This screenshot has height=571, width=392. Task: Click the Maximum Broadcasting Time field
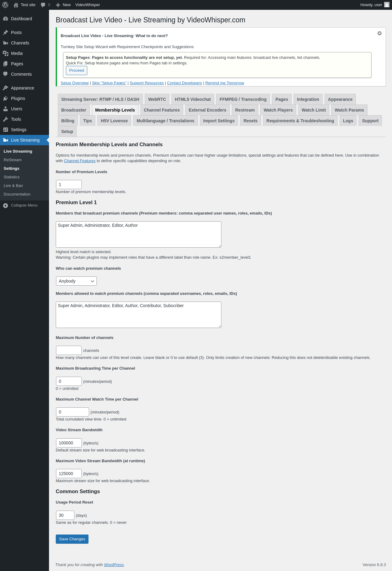coord(69,381)
